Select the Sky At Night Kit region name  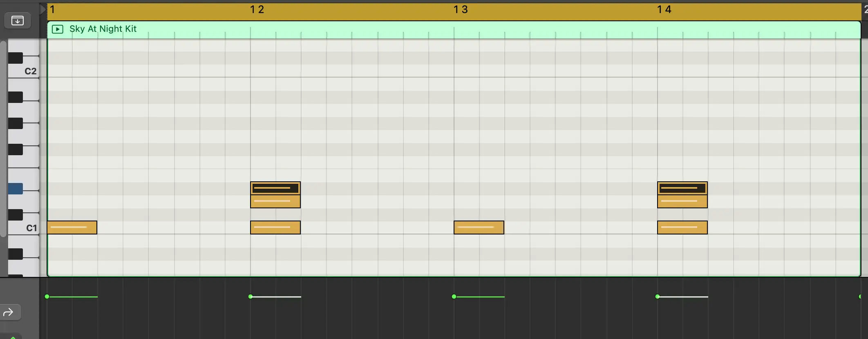pos(103,29)
